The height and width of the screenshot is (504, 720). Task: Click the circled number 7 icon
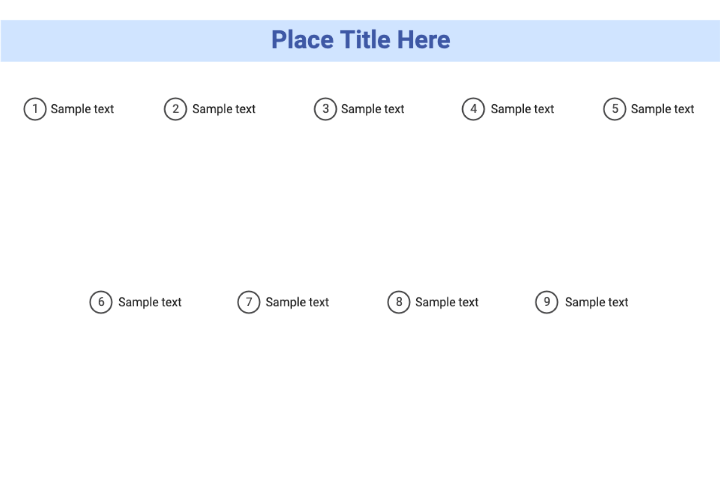point(249,302)
